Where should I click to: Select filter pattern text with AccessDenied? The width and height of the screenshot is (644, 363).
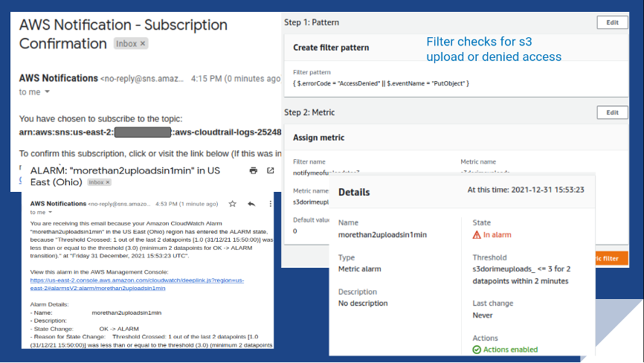tap(381, 83)
